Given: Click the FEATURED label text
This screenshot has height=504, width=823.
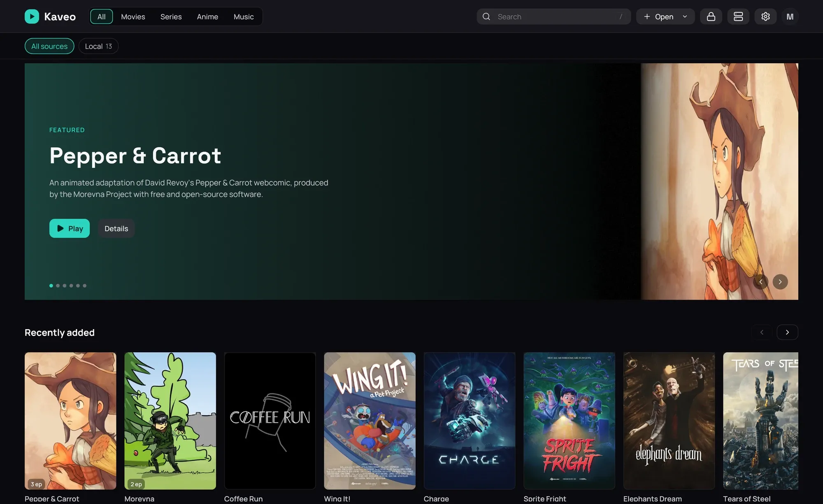Looking at the screenshot, I should 67,130.
